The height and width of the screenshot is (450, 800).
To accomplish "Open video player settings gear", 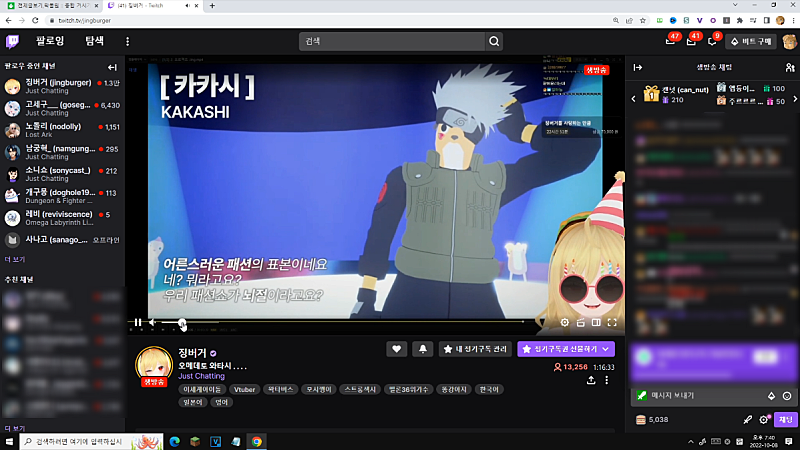I will pyautogui.click(x=565, y=322).
